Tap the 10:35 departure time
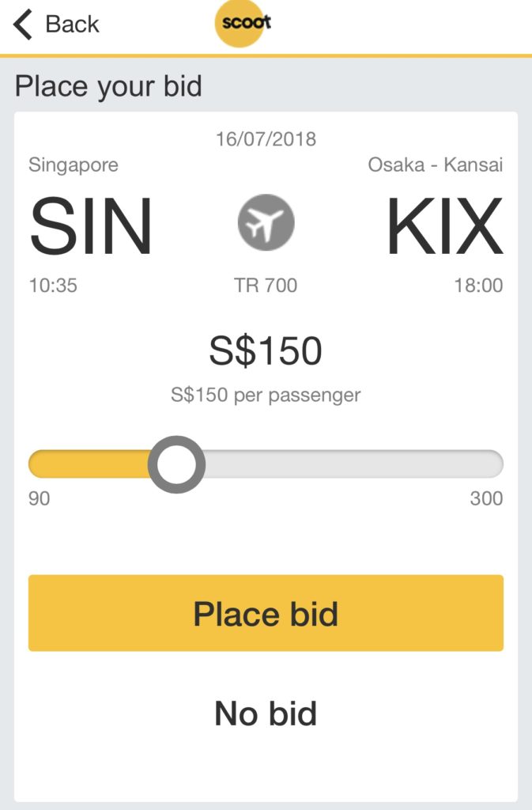The image size is (532, 810). point(53,286)
